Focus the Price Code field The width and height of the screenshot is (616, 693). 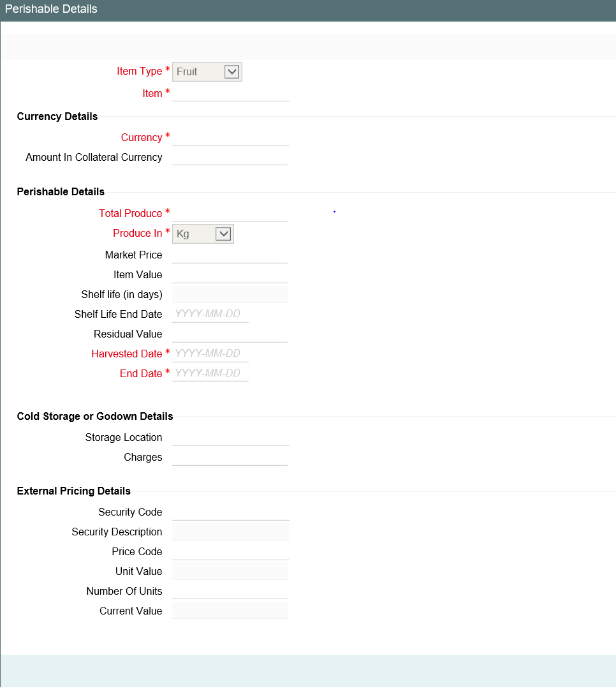pyautogui.click(x=230, y=551)
